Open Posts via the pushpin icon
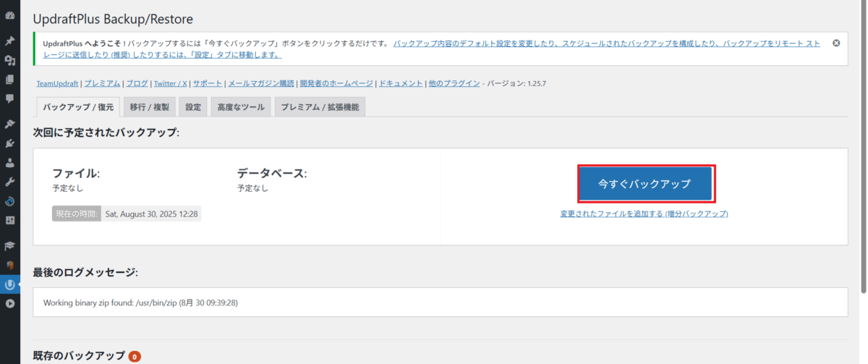This screenshot has width=868, height=364. [x=9, y=41]
